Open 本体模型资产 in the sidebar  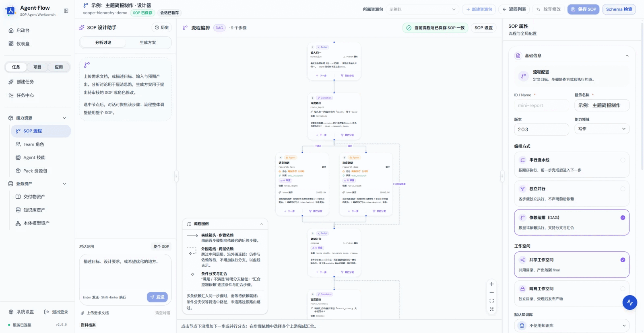41,223
